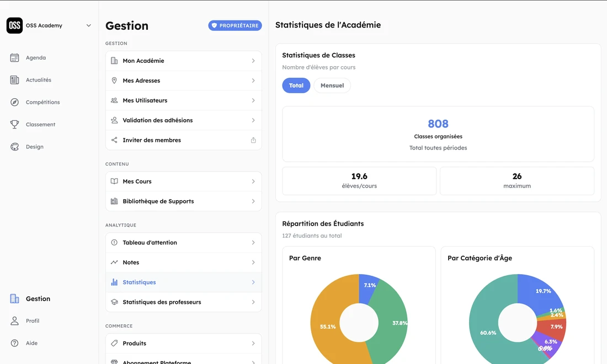
Task: Open Bibliothèque de Supports
Action: point(183,201)
